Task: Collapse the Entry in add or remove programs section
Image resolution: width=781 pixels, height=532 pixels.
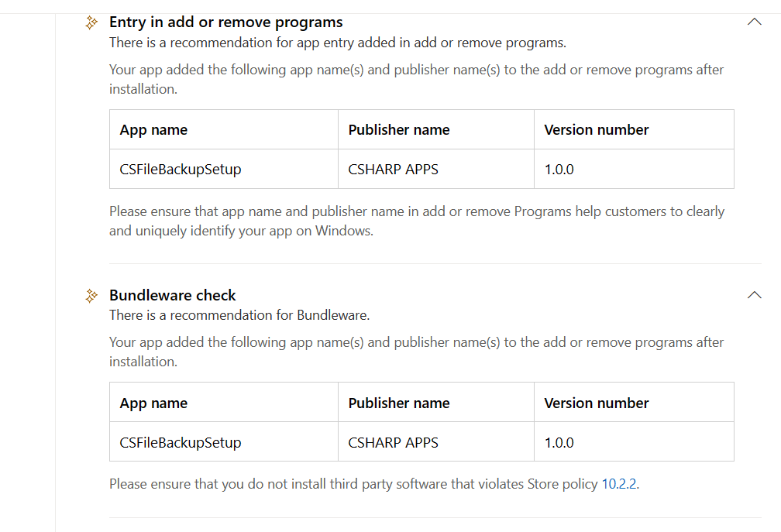Action: pos(755,21)
